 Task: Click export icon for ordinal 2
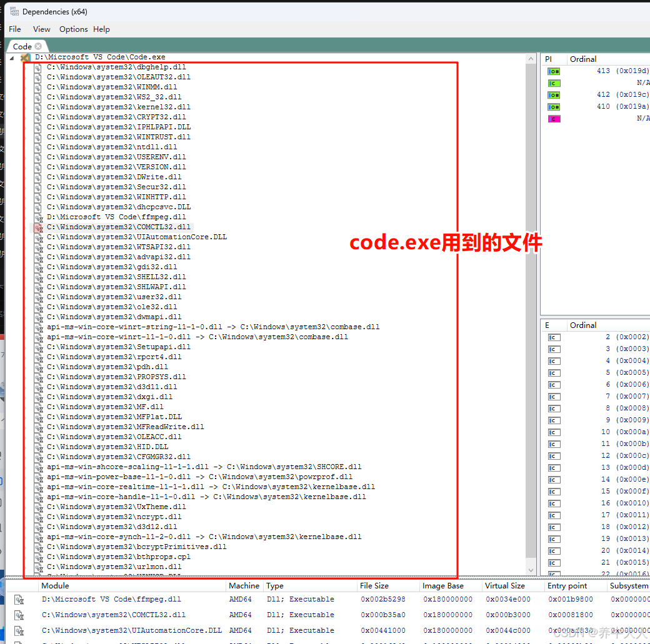click(554, 337)
